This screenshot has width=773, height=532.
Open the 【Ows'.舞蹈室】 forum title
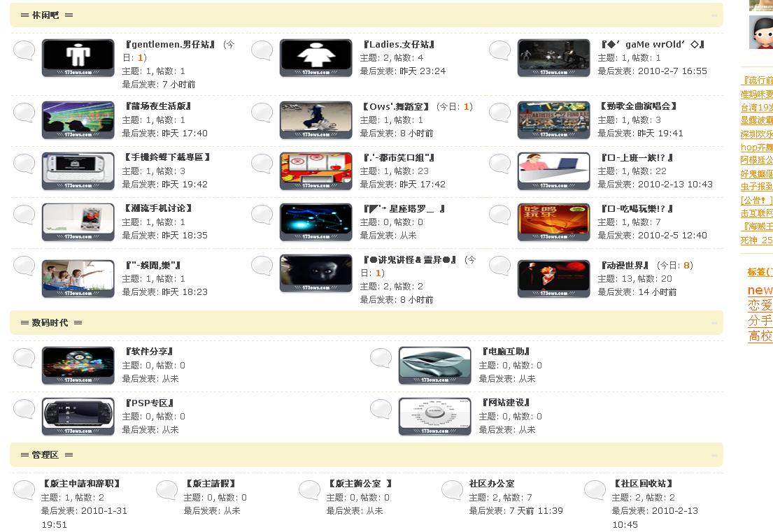396,106
